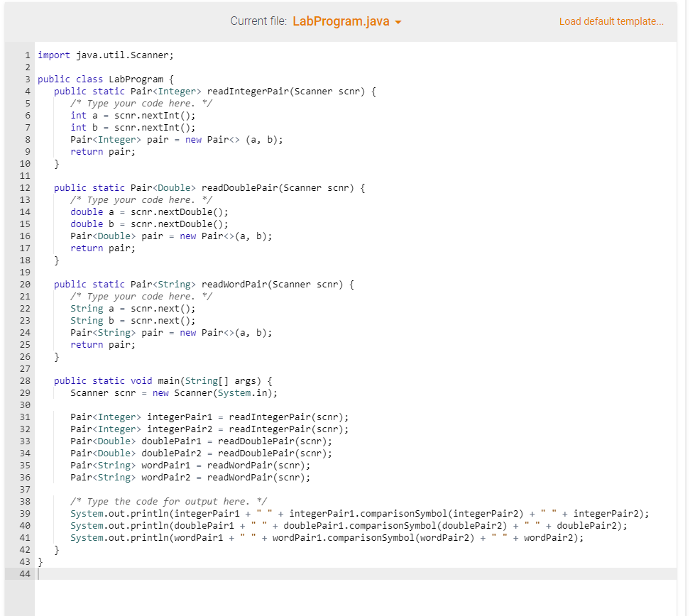Screen dimensions: 695x616
Task: Click the Type your code here comment on line 13
Action: point(141,200)
